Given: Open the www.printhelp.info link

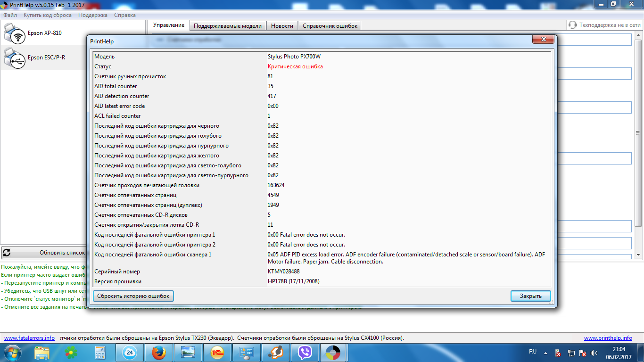Looking at the screenshot, I should coord(608,338).
